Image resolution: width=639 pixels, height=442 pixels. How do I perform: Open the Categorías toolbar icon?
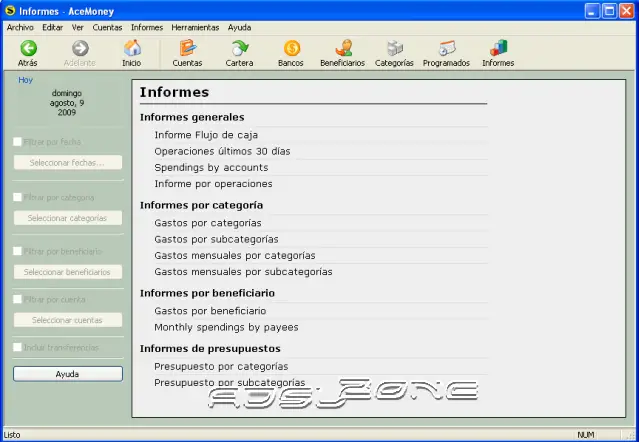(x=394, y=48)
